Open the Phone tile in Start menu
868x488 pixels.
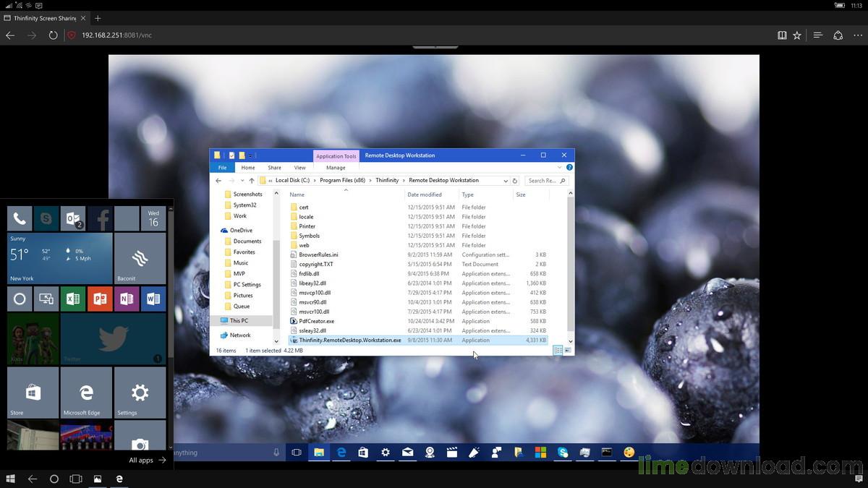20,218
